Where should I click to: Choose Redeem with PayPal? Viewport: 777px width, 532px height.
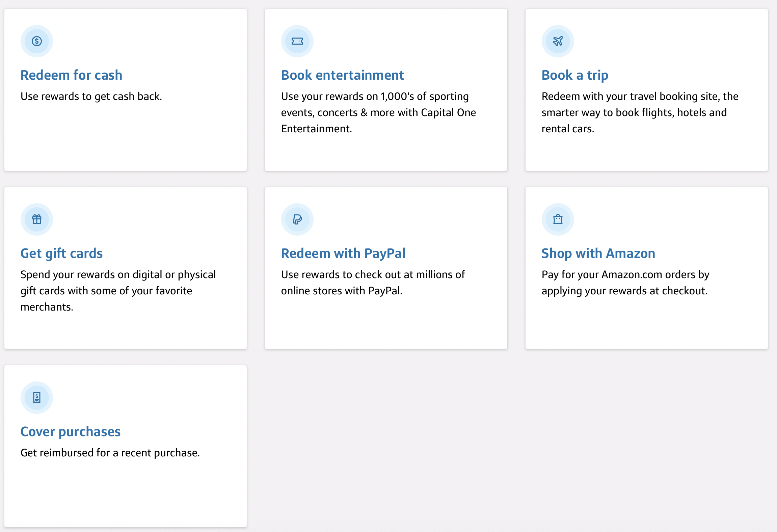pos(343,254)
